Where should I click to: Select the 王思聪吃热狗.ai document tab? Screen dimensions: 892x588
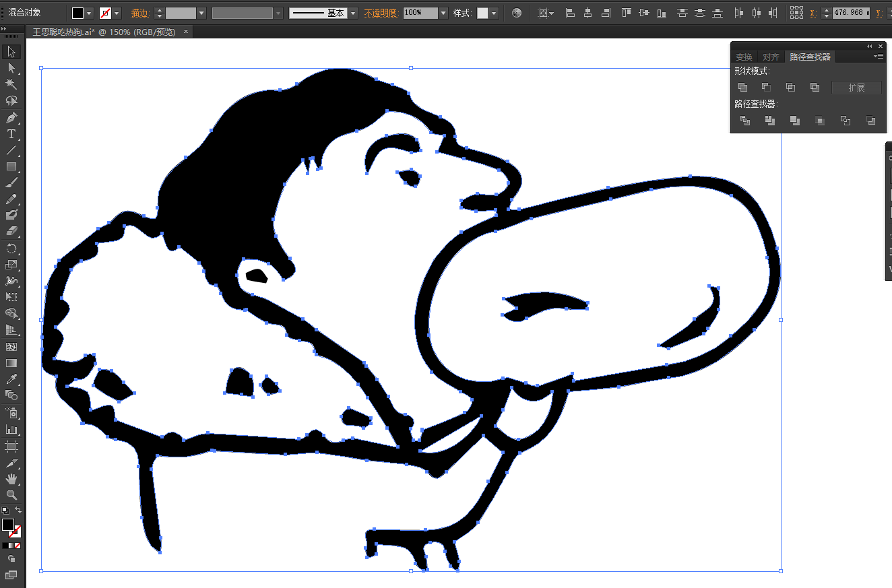pos(104,32)
